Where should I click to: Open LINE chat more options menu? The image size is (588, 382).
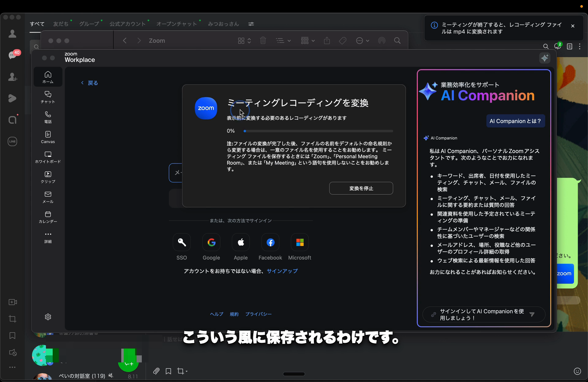(x=580, y=47)
